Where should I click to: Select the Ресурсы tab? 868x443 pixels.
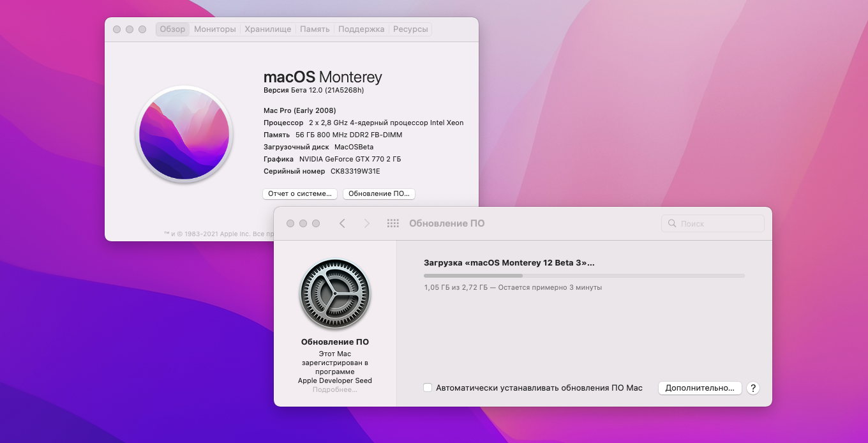[x=410, y=29]
